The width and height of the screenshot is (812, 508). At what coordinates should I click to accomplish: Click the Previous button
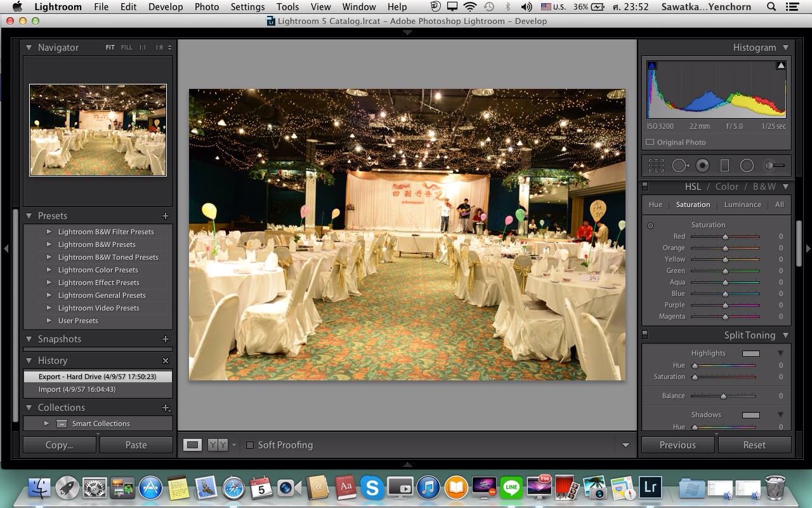(678, 445)
